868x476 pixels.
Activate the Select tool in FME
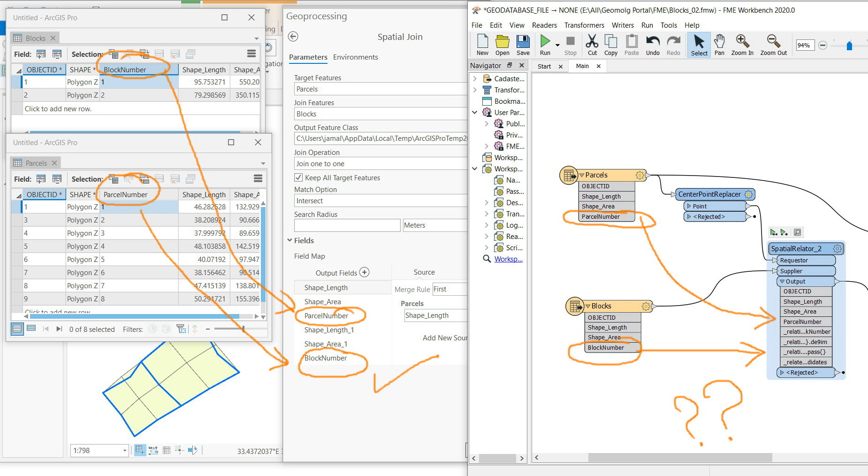click(x=699, y=45)
